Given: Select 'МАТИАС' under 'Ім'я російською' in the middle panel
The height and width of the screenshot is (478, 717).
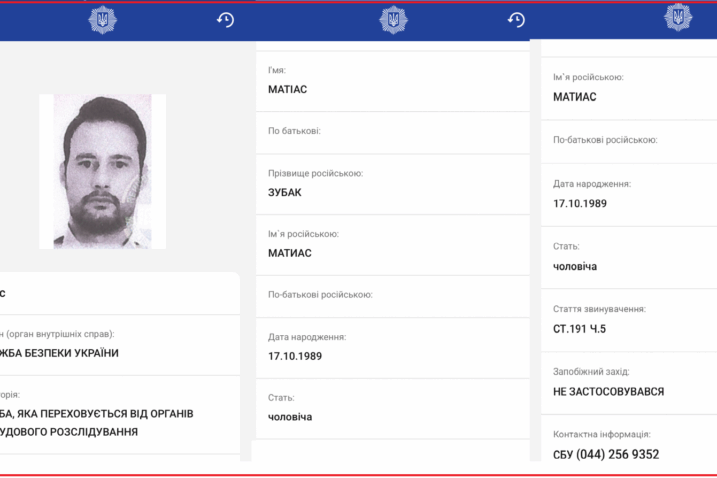Looking at the screenshot, I should 290,253.
